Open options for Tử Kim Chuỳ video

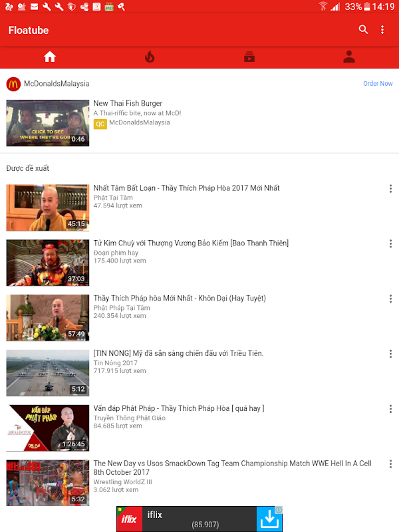pos(390,243)
